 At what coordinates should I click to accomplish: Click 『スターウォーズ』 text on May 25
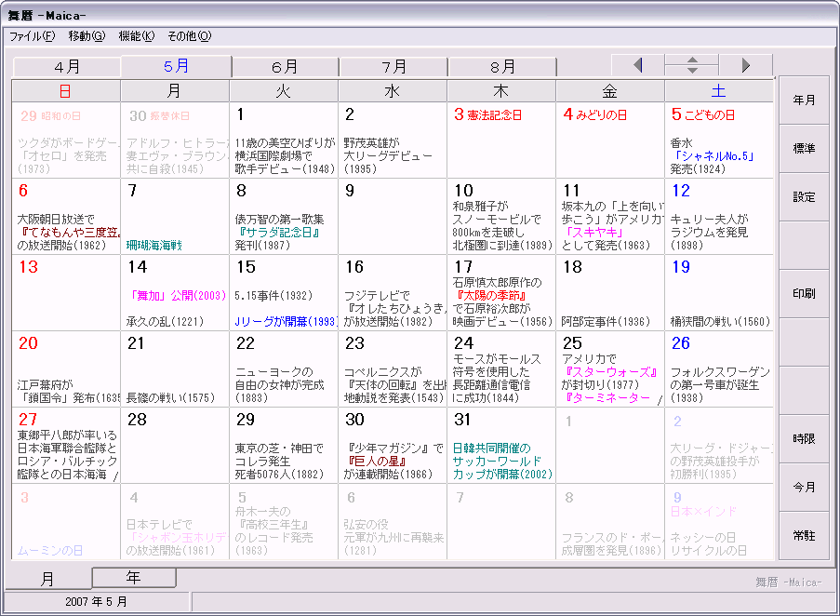[610, 372]
